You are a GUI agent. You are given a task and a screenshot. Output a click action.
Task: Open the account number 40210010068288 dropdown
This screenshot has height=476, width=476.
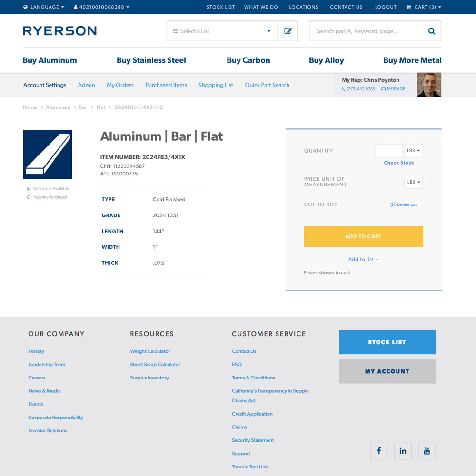(101, 7)
